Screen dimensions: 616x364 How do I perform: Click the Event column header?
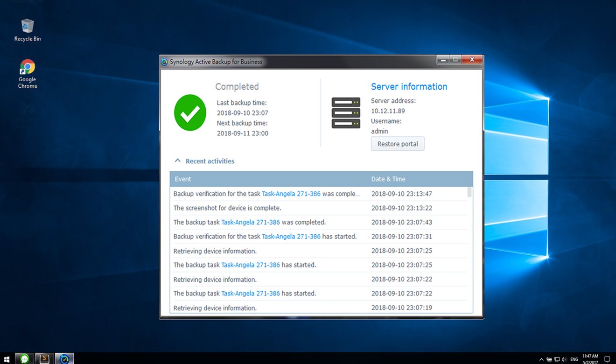point(182,179)
